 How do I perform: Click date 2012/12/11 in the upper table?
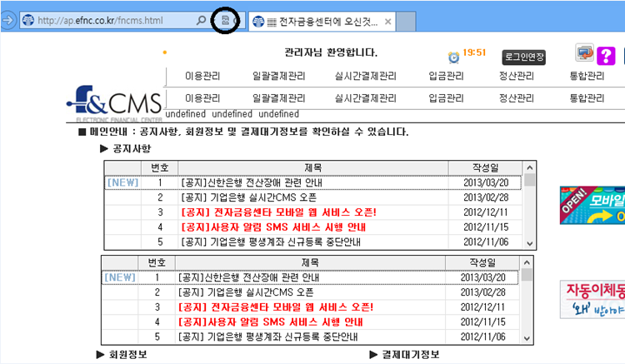pos(486,212)
